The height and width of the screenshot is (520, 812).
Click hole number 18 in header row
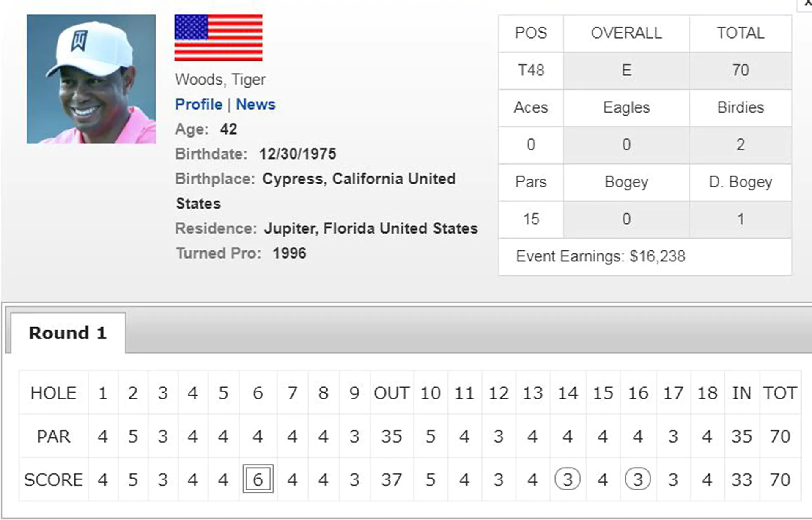[x=708, y=393]
